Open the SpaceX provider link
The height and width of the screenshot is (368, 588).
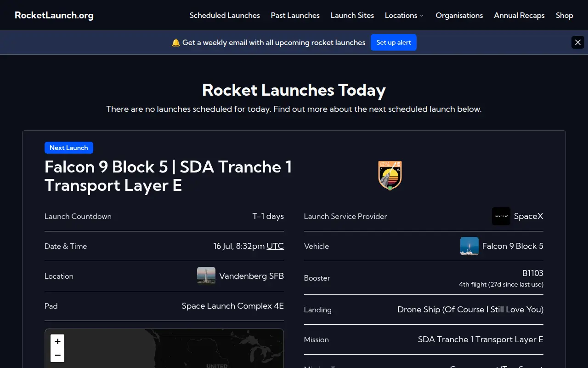[x=528, y=216]
